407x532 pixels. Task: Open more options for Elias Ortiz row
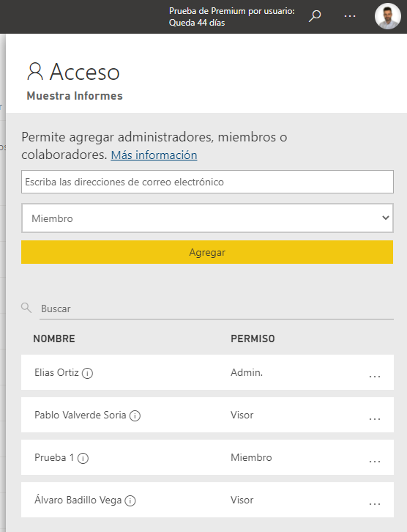tap(375, 376)
